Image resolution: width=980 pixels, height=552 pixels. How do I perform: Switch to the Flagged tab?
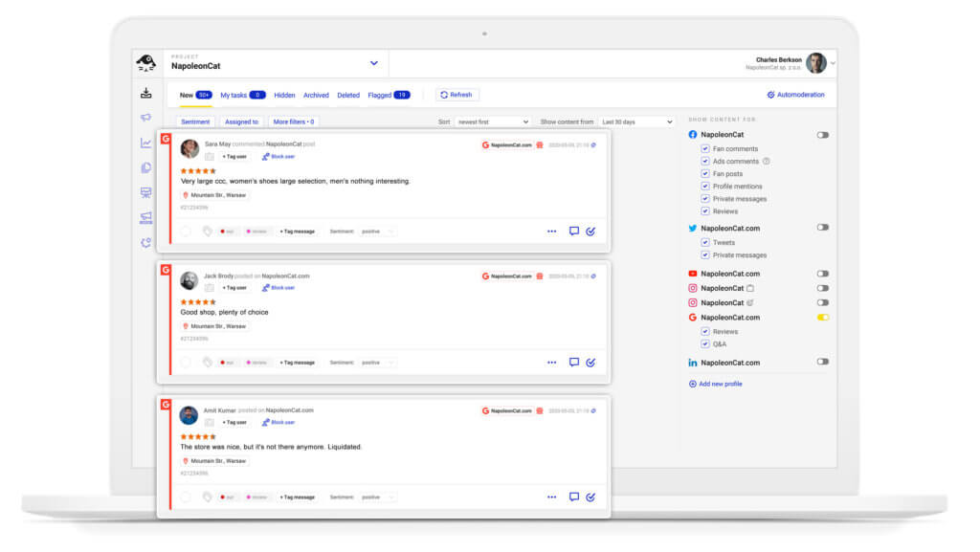pyautogui.click(x=389, y=95)
